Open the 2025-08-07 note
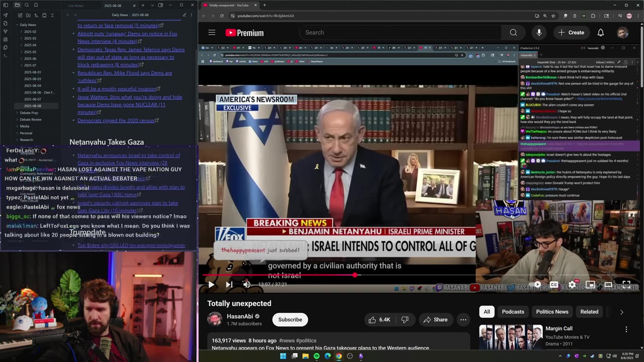This screenshot has height=362, width=644. 32,100
